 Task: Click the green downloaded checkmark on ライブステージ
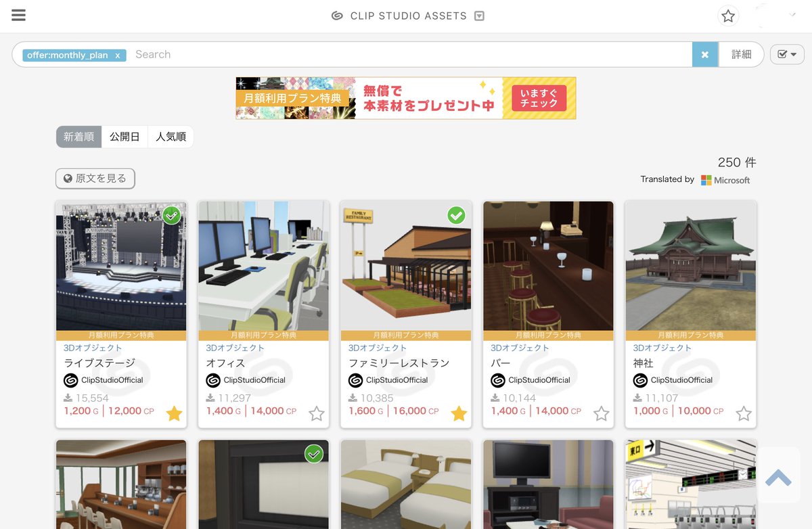(172, 215)
